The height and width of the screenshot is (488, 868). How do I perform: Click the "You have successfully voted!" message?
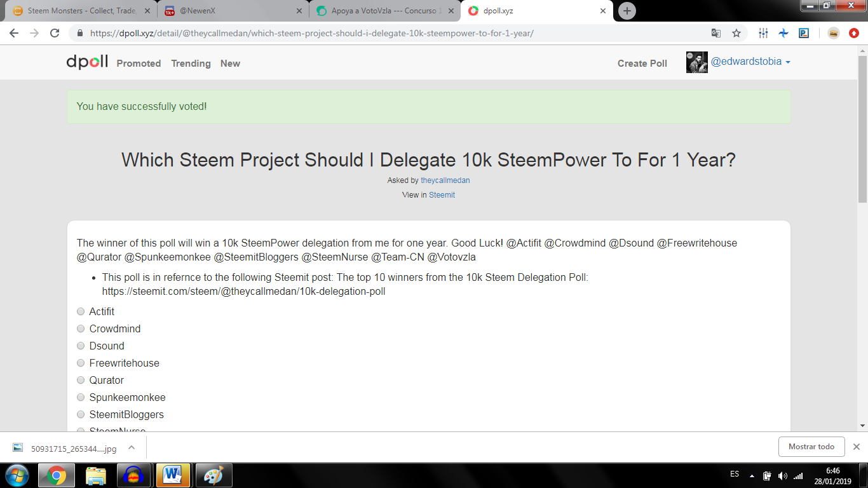point(142,106)
